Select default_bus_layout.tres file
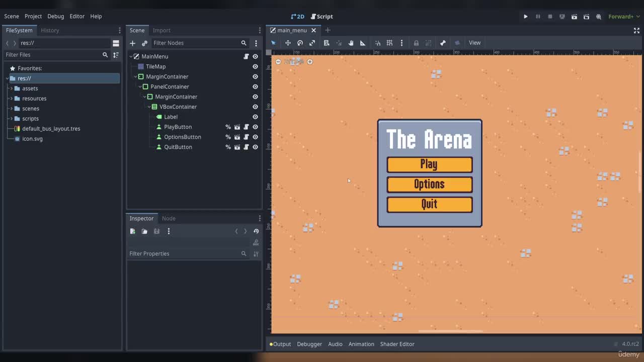The width and height of the screenshot is (644, 362). tap(51, 129)
